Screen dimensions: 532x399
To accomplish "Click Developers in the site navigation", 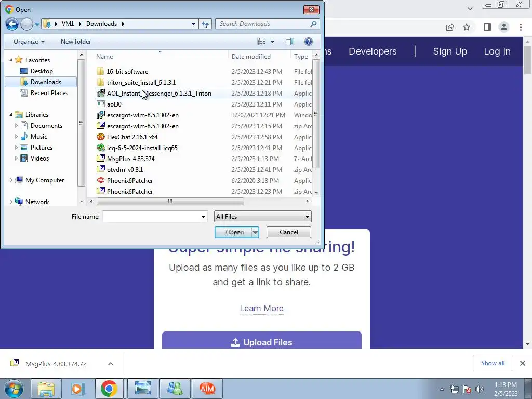I will (373, 51).
